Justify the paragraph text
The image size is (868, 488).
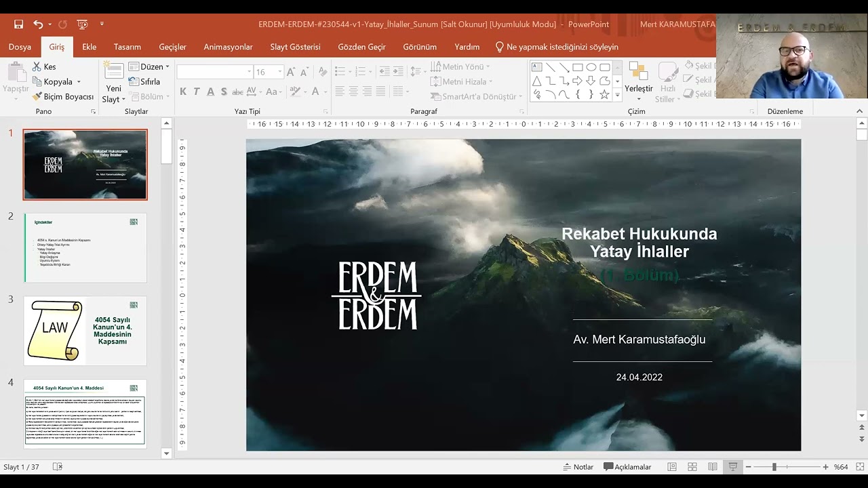click(380, 91)
